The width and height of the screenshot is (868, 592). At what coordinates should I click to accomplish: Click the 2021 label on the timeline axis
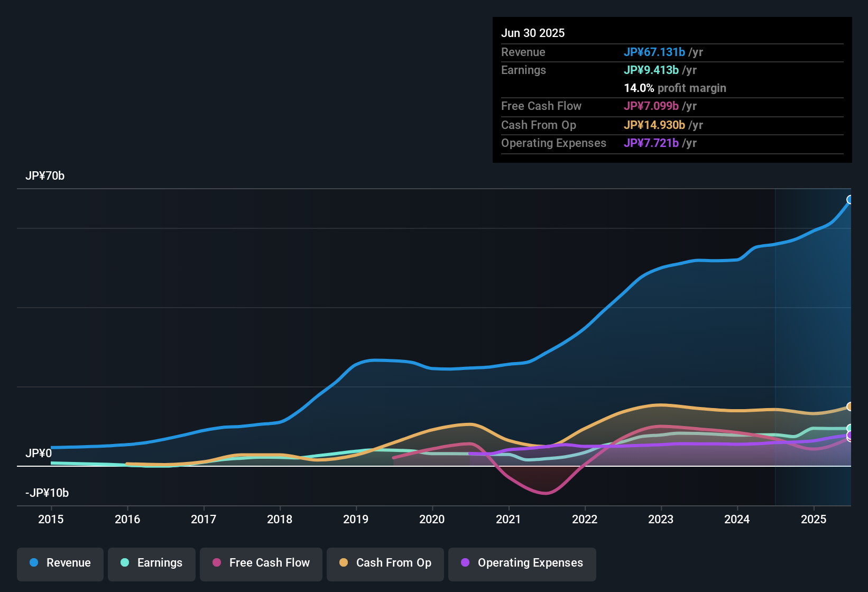pos(508,520)
